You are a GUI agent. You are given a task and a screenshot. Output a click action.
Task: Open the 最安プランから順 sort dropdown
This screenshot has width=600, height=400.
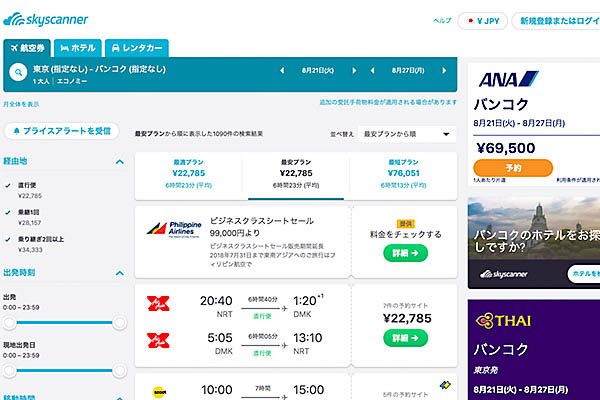pos(407,134)
